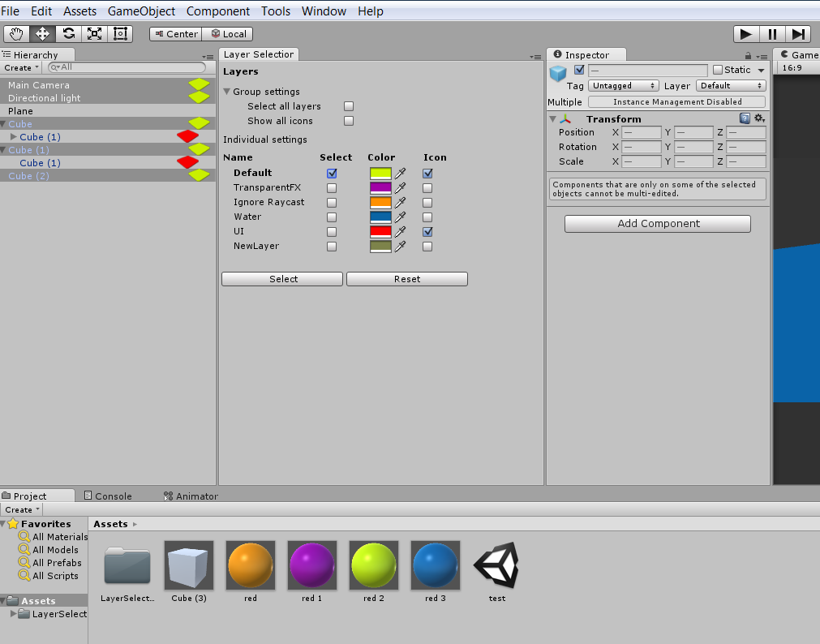This screenshot has height=644, width=820.
Task: Open Transform component gear menu
Action: pos(759,118)
